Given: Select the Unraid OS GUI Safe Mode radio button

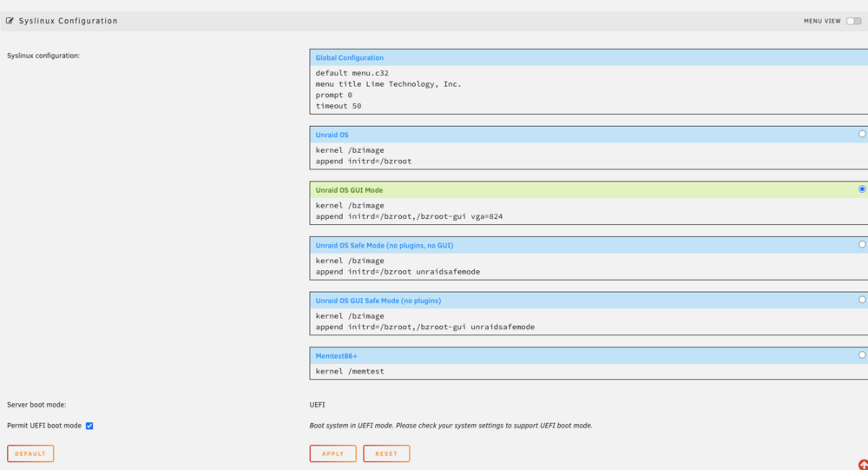Looking at the screenshot, I should (x=862, y=300).
